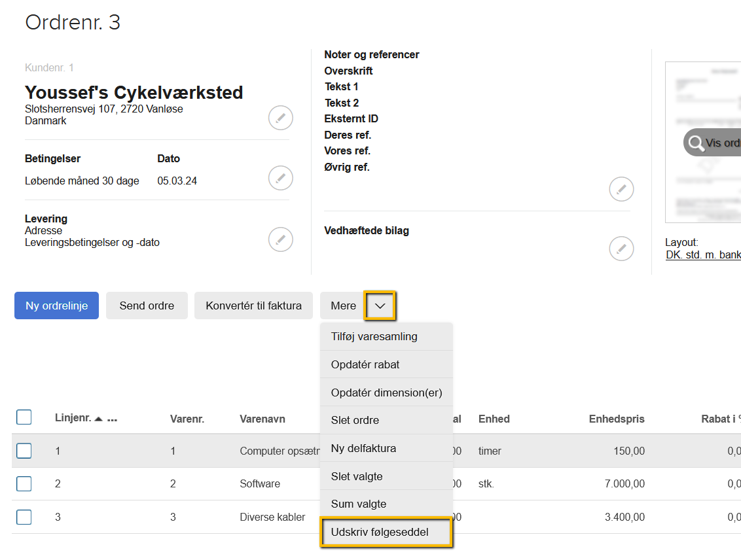The width and height of the screenshot is (741, 560).
Task: Select checkbox for the Software line
Action: [x=24, y=483]
